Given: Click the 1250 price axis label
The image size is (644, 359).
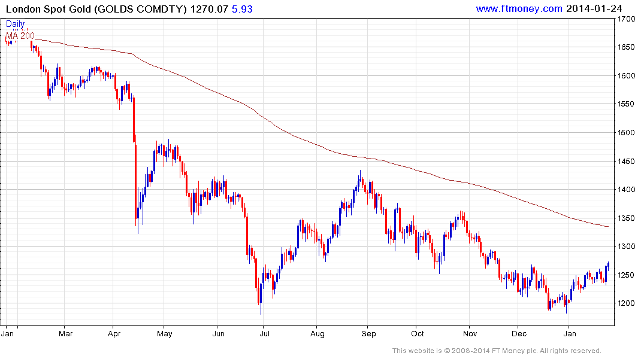Looking at the screenshot, I should pos(627,275).
